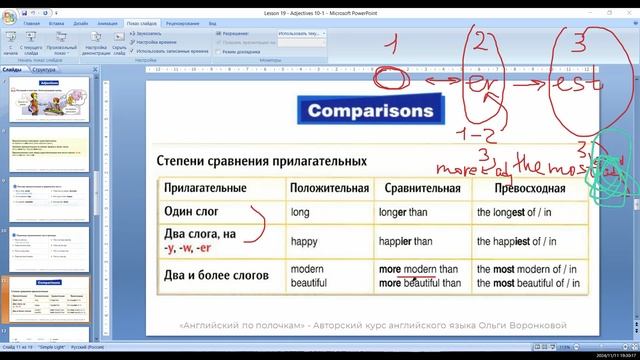Viewport: 640px width, 360px height.
Task: Open the Вид ribbon tab
Action: [212, 23]
